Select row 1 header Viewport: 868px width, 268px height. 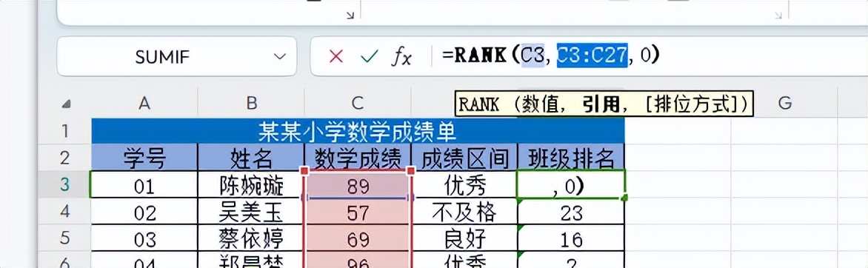tap(65, 131)
